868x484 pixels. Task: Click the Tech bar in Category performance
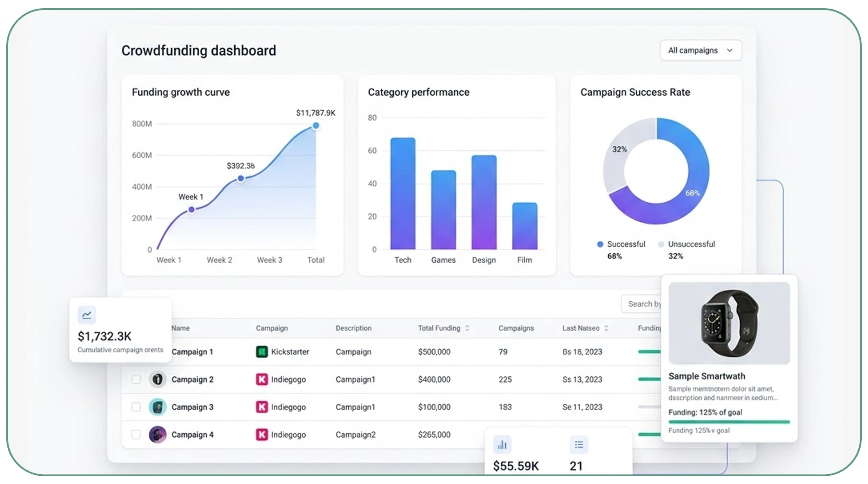(403, 194)
